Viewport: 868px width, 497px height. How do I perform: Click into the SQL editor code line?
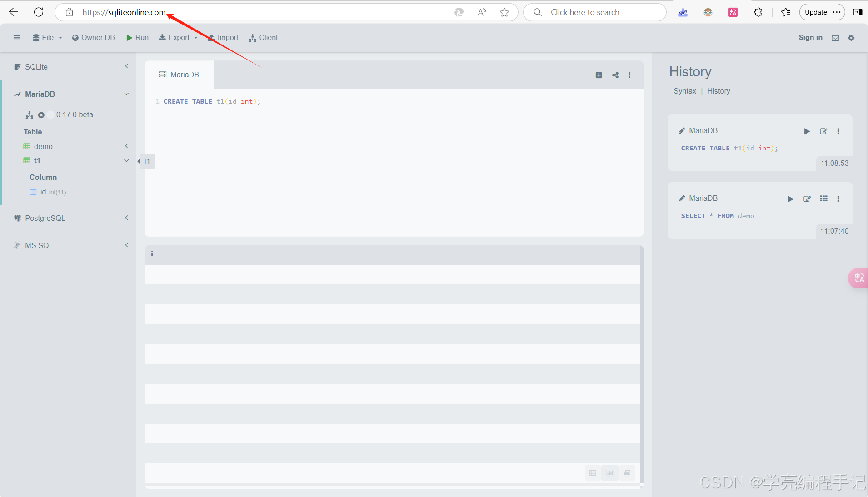click(212, 101)
